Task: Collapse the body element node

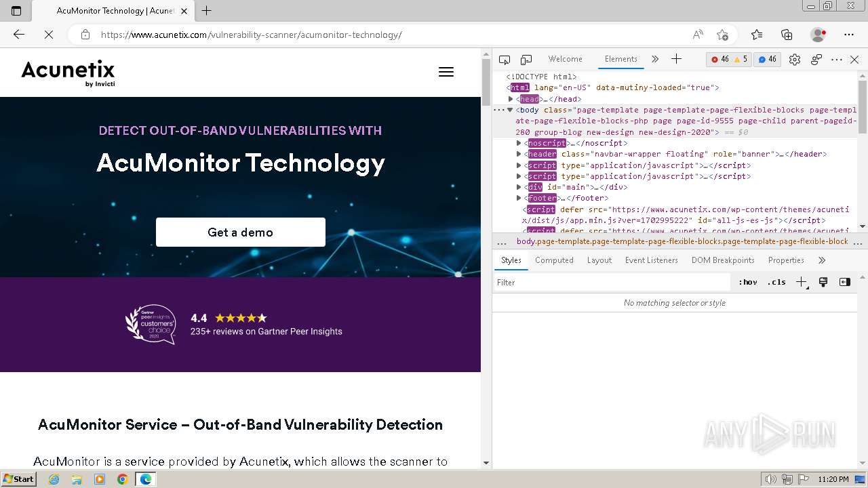Action: [x=510, y=110]
